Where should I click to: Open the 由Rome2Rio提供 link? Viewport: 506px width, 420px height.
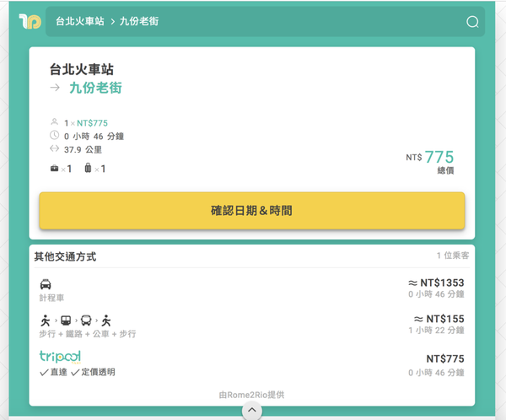(x=252, y=394)
